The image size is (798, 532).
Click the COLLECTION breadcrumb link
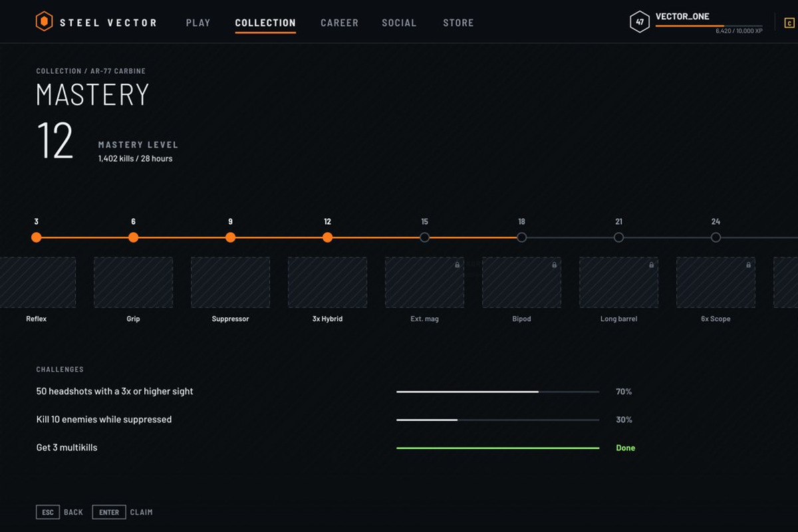pos(59,71)
